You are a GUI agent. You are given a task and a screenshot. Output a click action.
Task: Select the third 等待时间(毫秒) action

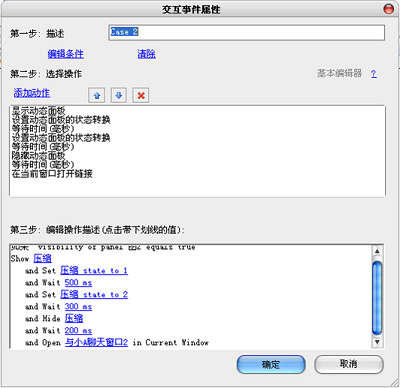coord(43,165)
